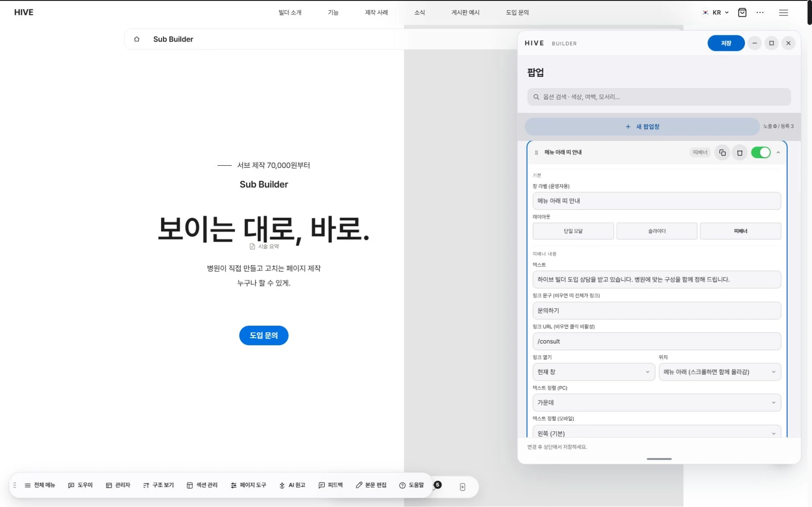
Task: Open 도움말 in the bottom toolbar
Action: click(411, 485)
